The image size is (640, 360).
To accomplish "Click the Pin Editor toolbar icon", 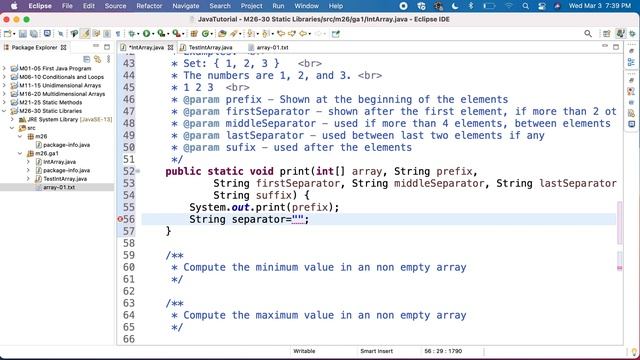I will tap(336, 34).
